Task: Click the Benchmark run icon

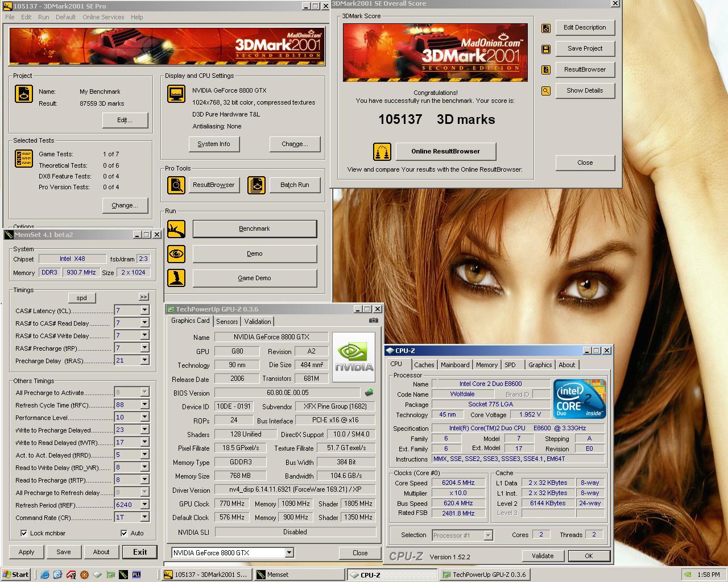Action: click(176, 229)
